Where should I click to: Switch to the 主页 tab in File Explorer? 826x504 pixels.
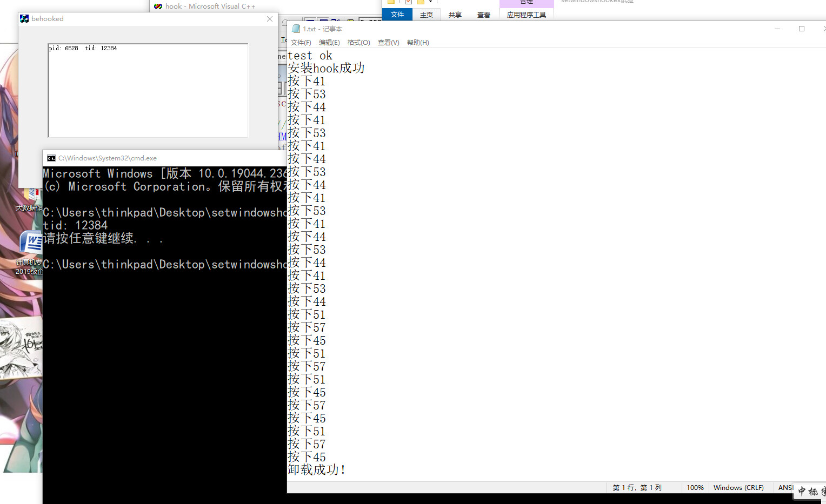coord(427,15)
